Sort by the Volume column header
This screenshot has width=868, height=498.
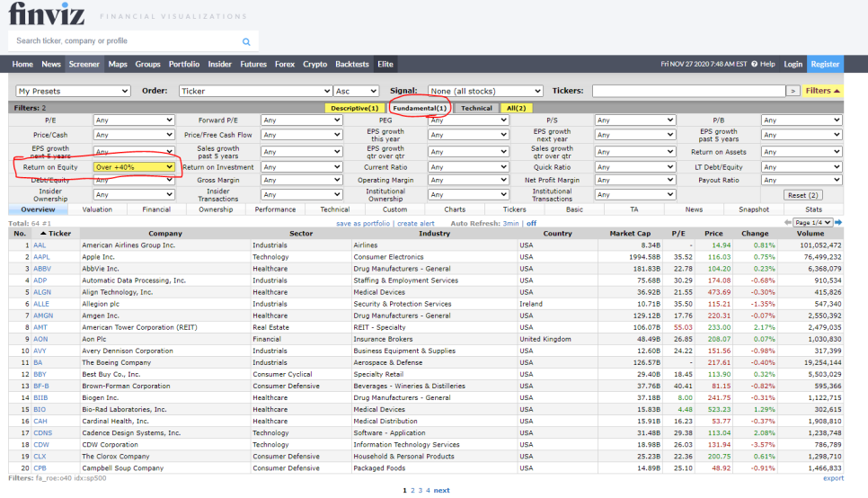[x=810, y=233]
